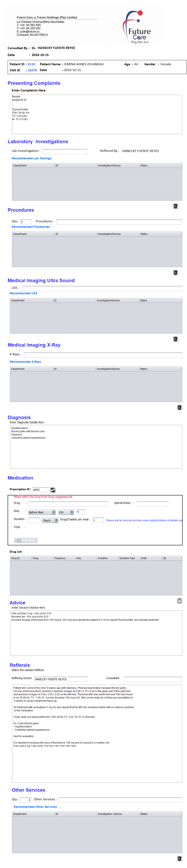Click Patient ID link 3110
The width and height of the screenshot is (187, 868).
pos(31,64)
